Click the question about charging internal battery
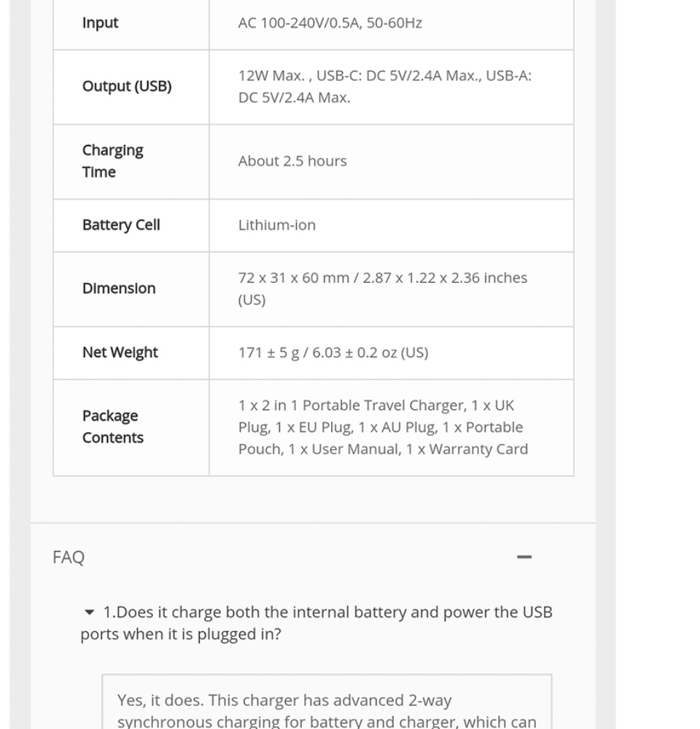The width and height of the screenshot is (700, 729). point(316,623)
